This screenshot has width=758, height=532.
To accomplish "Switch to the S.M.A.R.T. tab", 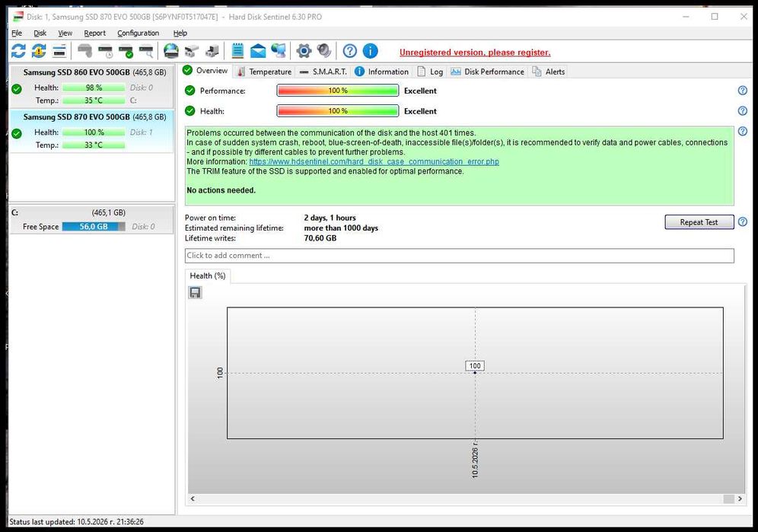I will point(323,72).
